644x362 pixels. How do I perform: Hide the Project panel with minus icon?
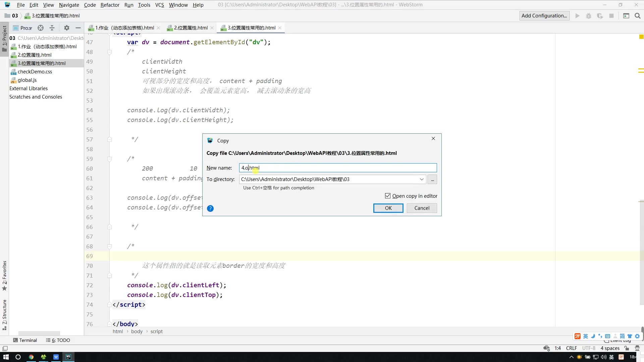[78, 28]
